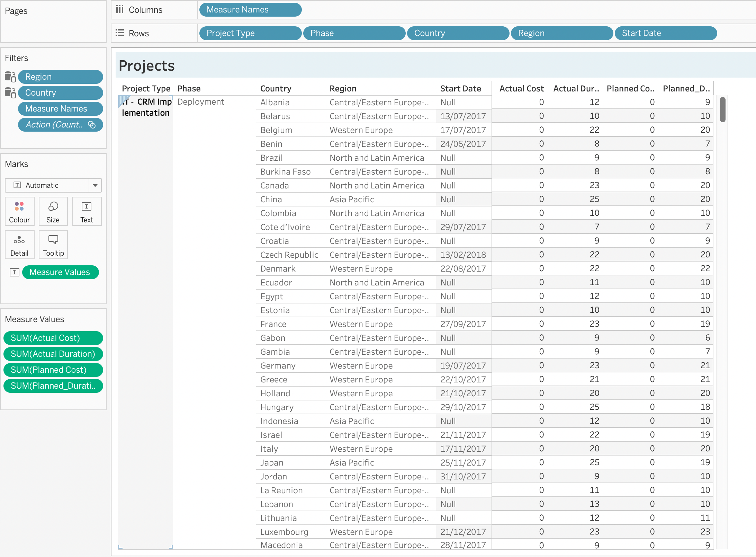Click the green Measure Values pill in Marks
The height and width of the screenshot is (557, 756).
(x=60, y=272)
